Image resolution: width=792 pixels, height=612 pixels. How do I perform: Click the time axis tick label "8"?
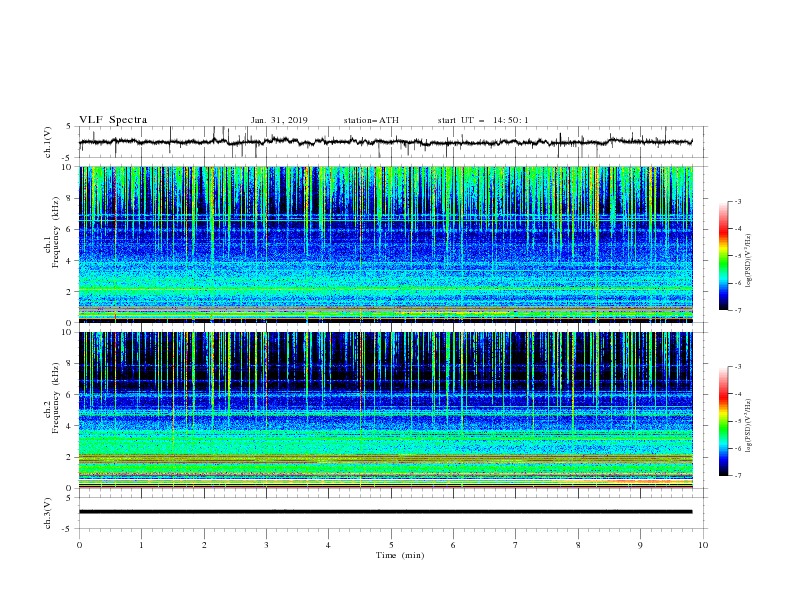[x=578, y=545]
